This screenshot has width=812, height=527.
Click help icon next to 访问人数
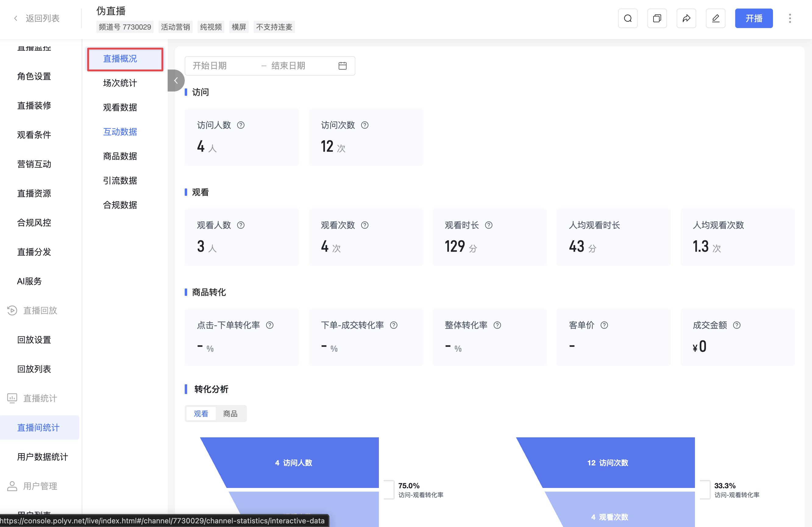coord(241,125)
